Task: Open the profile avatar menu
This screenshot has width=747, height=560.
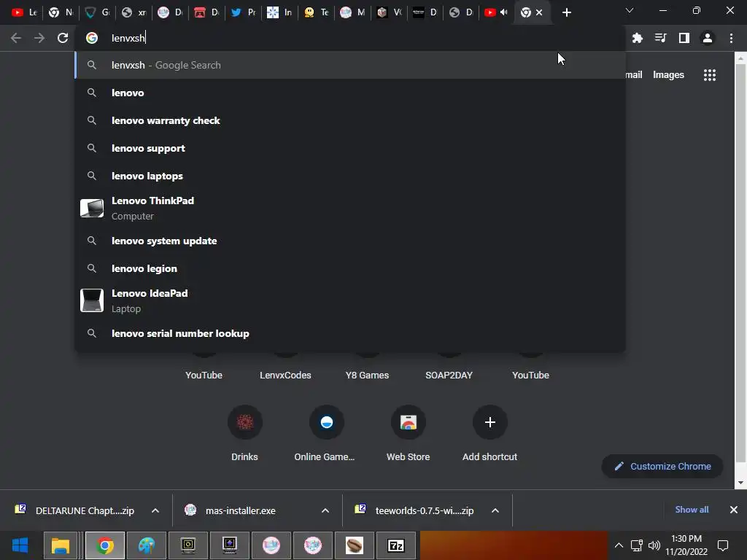Action: click(708, 38)
